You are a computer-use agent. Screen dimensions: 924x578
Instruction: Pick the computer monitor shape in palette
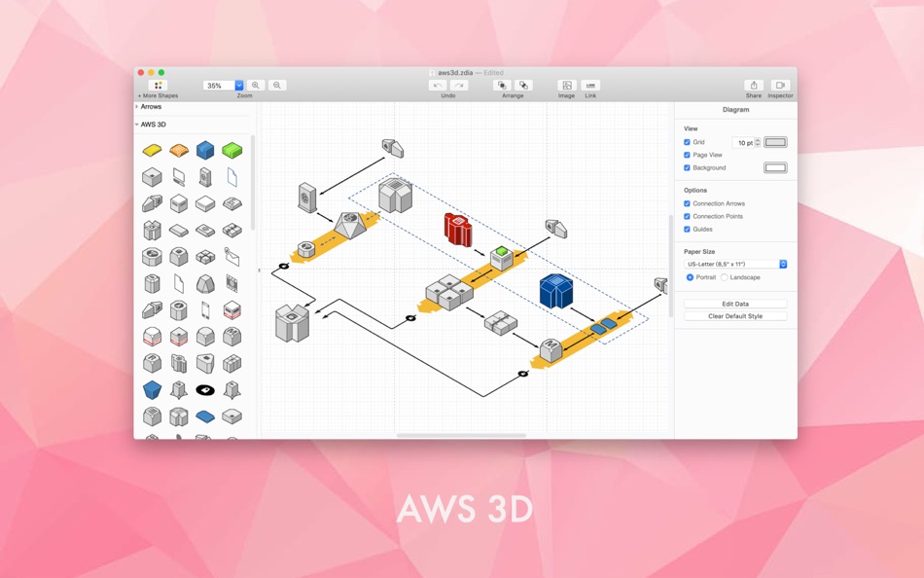coord(179,176)
